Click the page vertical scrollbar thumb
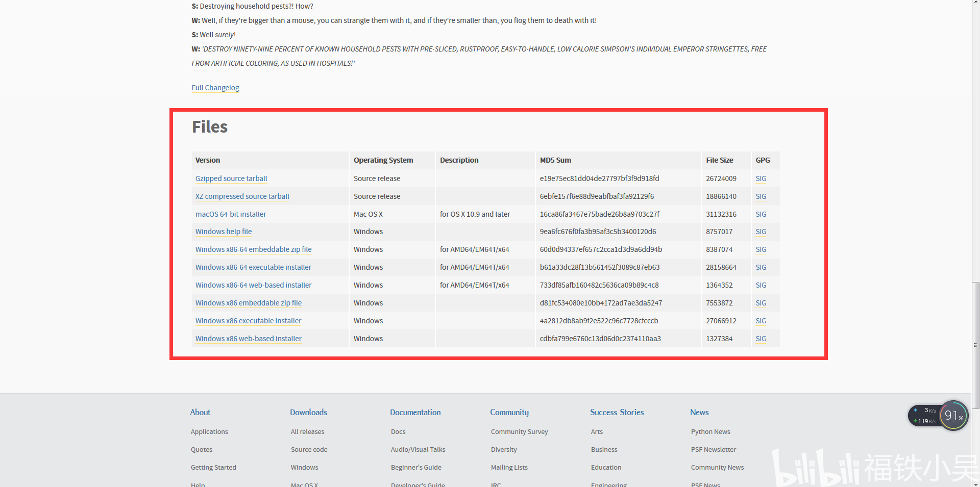980x487 pixels. click(975, 345)
